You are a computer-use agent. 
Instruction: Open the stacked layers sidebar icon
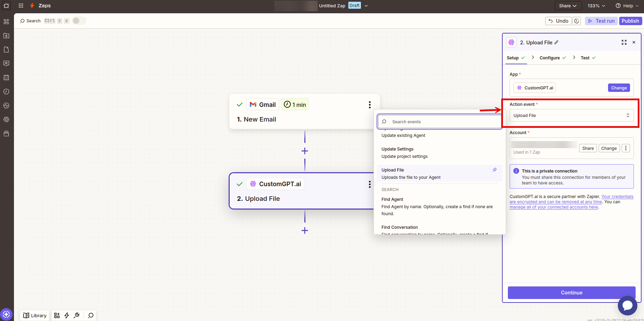click(x=6, y=133)
